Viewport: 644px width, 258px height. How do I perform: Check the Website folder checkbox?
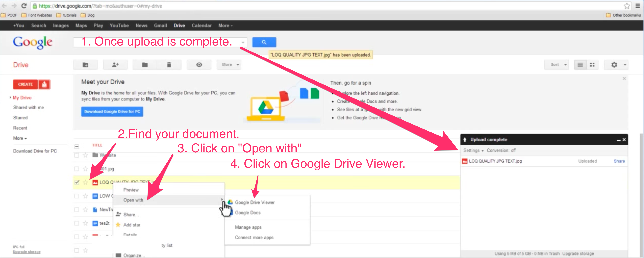[x=77, y=155]
